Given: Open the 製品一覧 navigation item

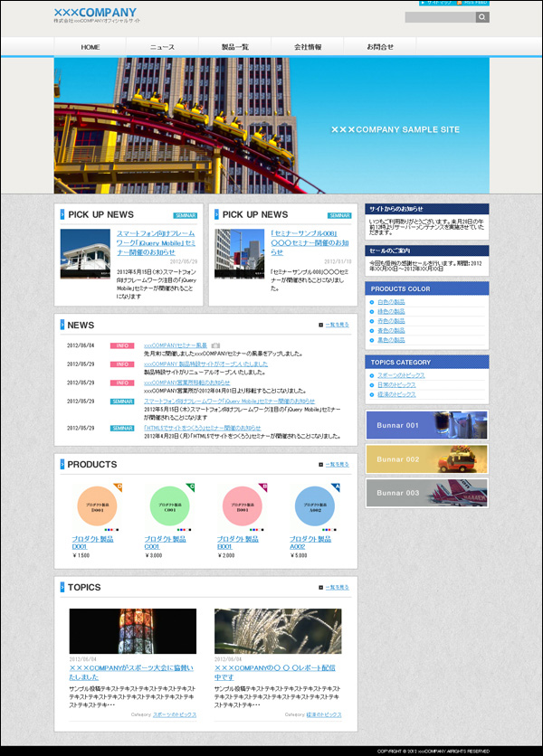Looking at the screenshot, I should (x=235, y=47).
